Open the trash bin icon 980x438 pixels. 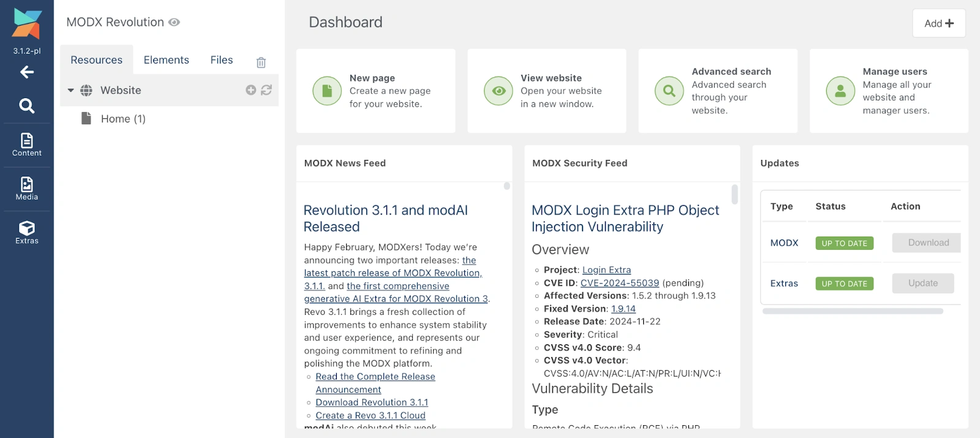[261, 62]
